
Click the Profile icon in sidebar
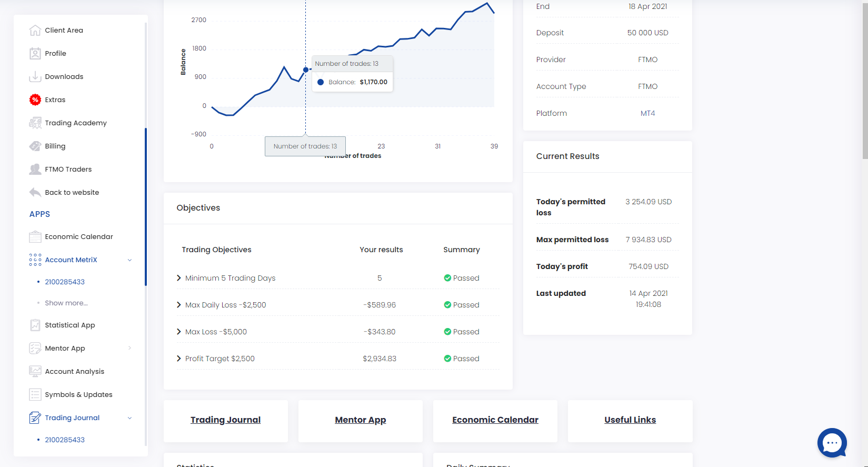[35, 54]
